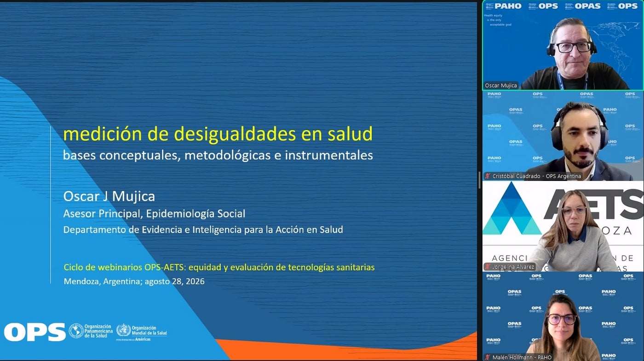
Task: Click the 'Cristóbal Cuadrado - OPS Argentina' label
Action: (537, 176)
